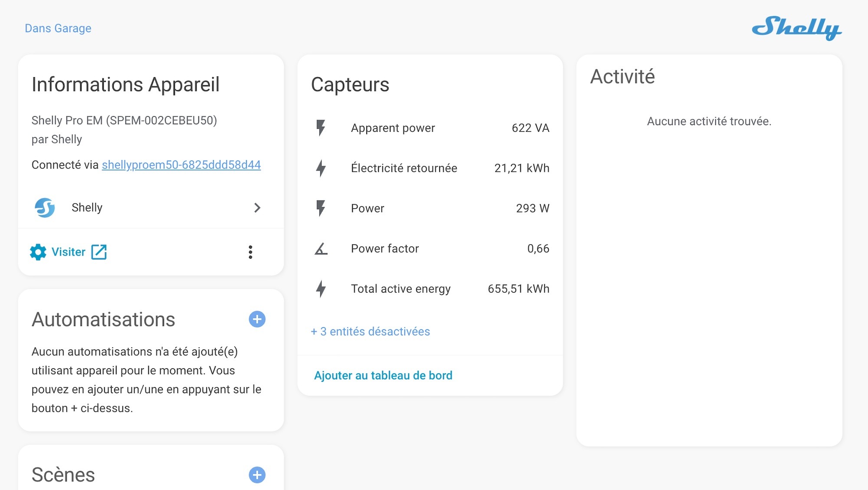
Task: Expand the Shelly integration chevron
Action: tap(257, 208)
